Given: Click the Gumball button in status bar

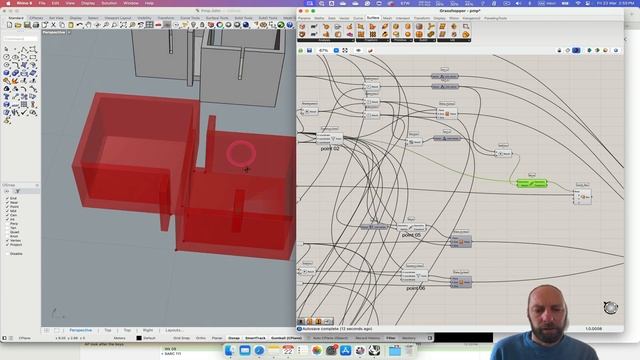Looking at the screenshot, I should 287,338.
